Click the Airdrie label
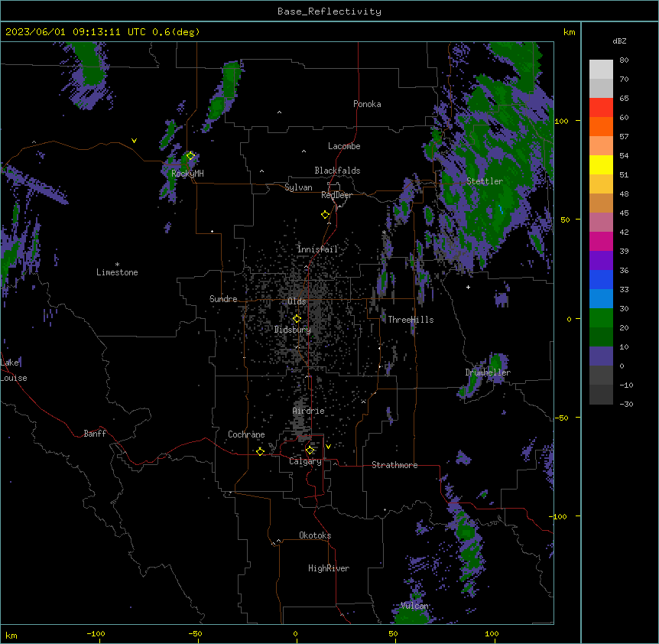The image size is (659, 644). [309, 411]
